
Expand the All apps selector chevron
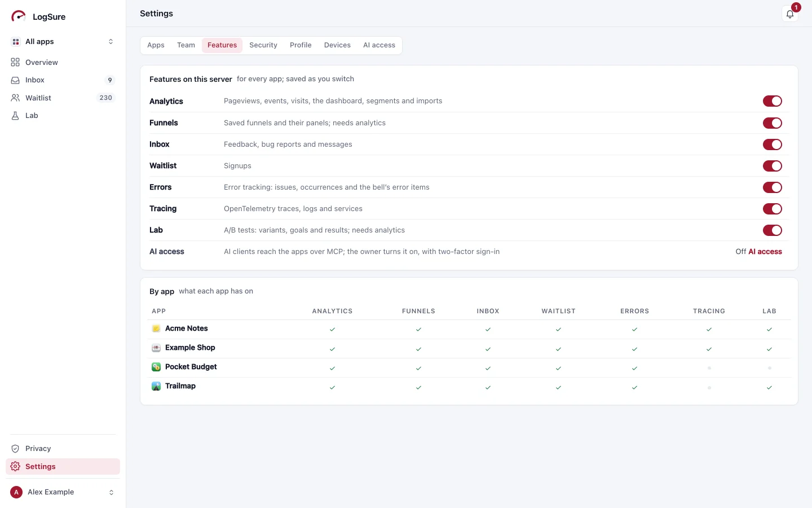click(x=111, y=42)
